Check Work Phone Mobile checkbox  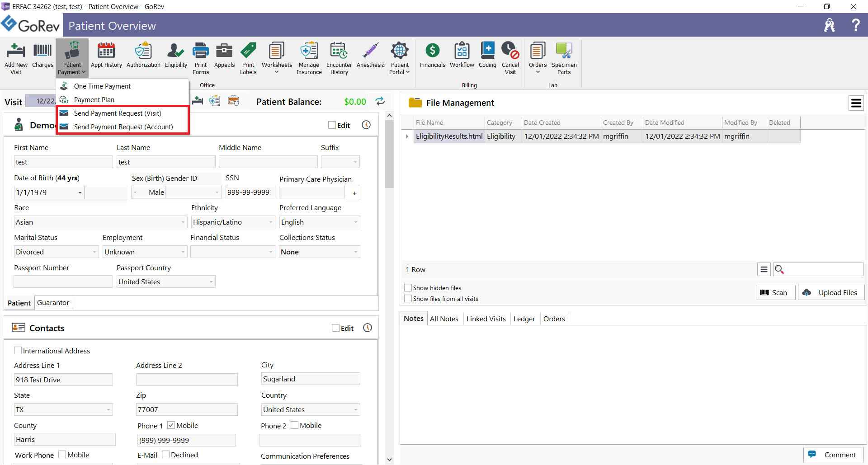[x=62, y=455]
